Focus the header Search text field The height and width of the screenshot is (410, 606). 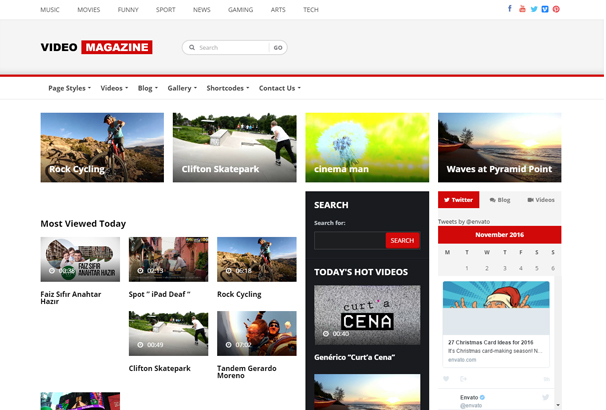coord(233,48)
